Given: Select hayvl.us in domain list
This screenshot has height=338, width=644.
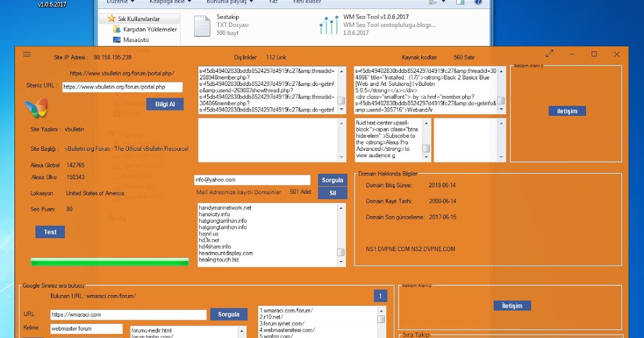Looking at the screenshot, I should (x=208, y=234).
